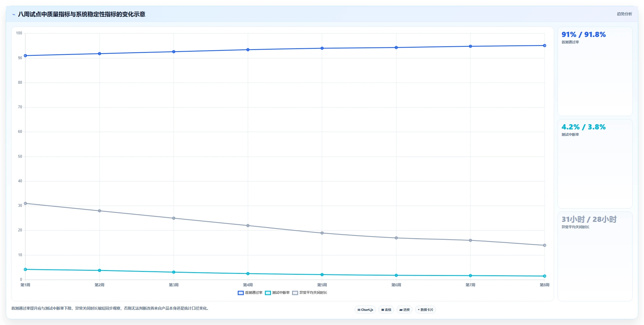Click 异常平均关闭时长 point at 第7周
This screenshot has height=325, width=644.
coord(470,240)
